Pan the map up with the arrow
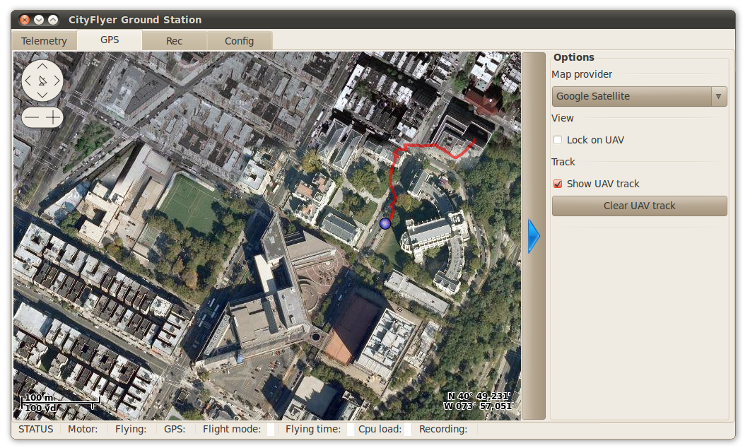Screen dimensions: 750x448 (x=42, y=65)
